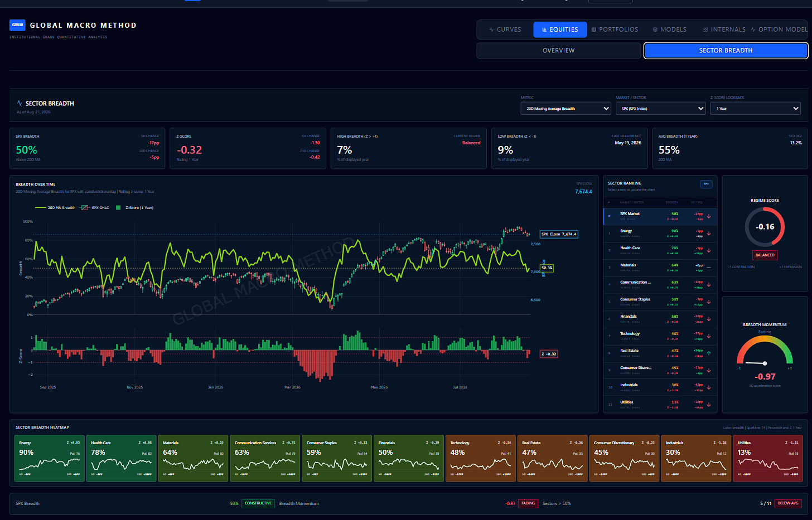Click the Energy row down-arrow icon
The width and height of the screenshot is (812, 520).
click(709, 234)
